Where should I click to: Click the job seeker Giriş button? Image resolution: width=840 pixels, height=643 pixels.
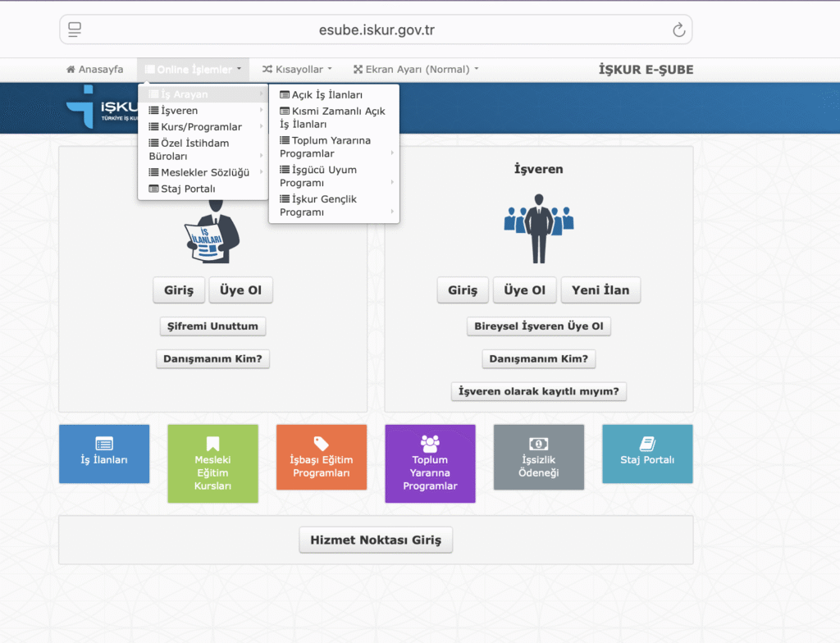[179, 290]
